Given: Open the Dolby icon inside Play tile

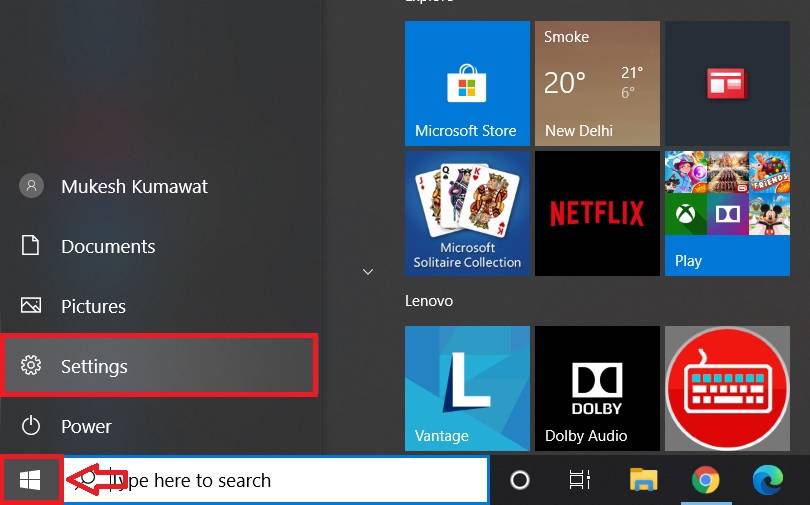Looking at the screenshot, I should point(727,214).
